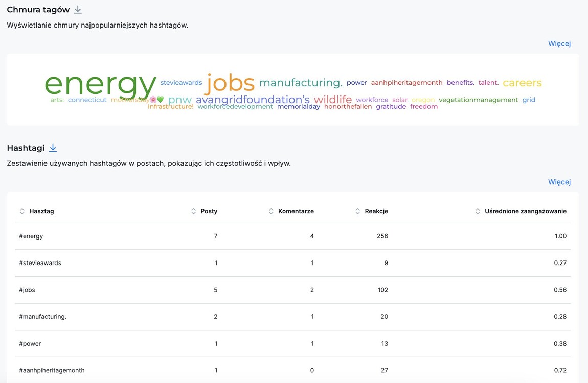This screenshot has height=383, width=588.
Task: Click 'aanhpiheritagemonth' tag in the cloud
Action: click(407, 83)
